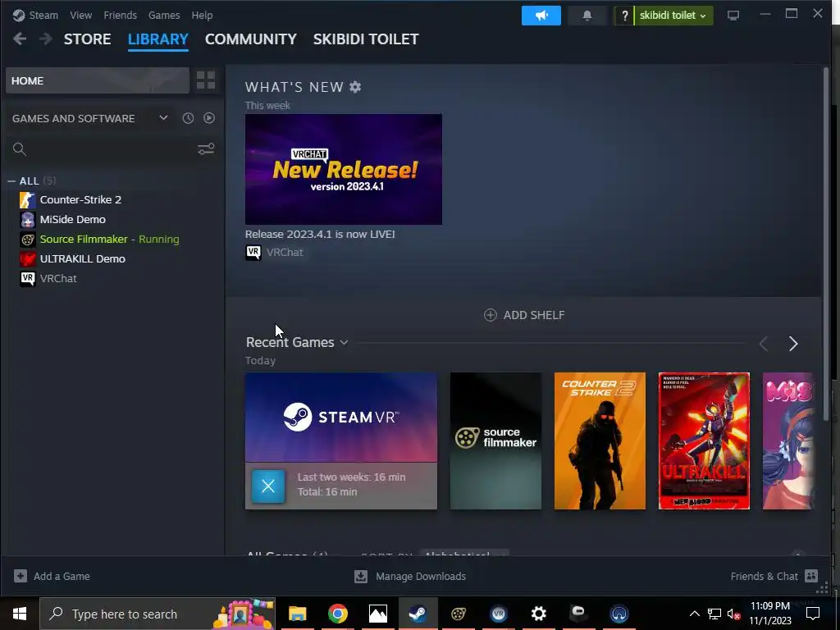Open the ULTRAKILL game card
The height and width of the screenshot is (630, 840).
click(x=704, y=441)
